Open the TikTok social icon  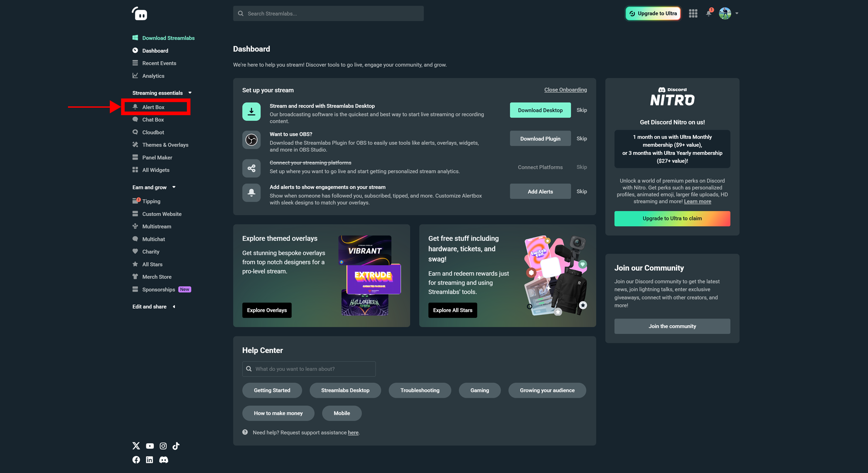coord(176,446)
